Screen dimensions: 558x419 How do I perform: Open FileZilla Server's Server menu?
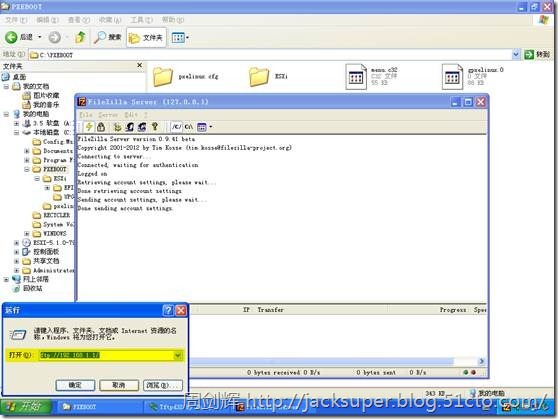(x=108, y=115)
